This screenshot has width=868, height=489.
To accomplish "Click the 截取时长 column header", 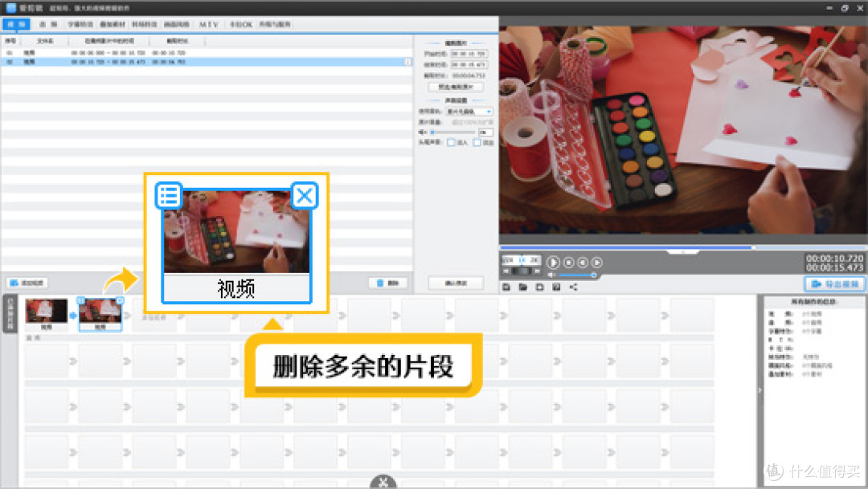I will 177,42.
